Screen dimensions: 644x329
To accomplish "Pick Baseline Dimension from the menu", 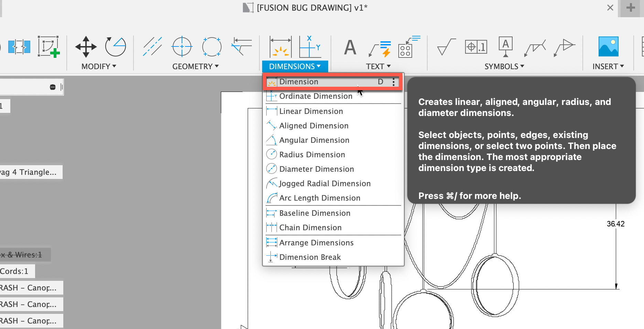I will pyautogui.click(x=333, y=213).
